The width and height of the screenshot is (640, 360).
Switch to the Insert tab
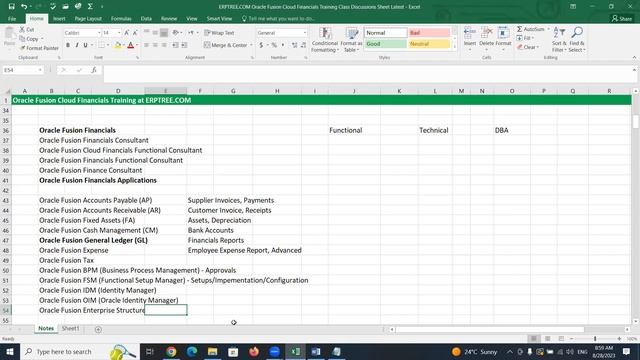(x=59, y=19)
